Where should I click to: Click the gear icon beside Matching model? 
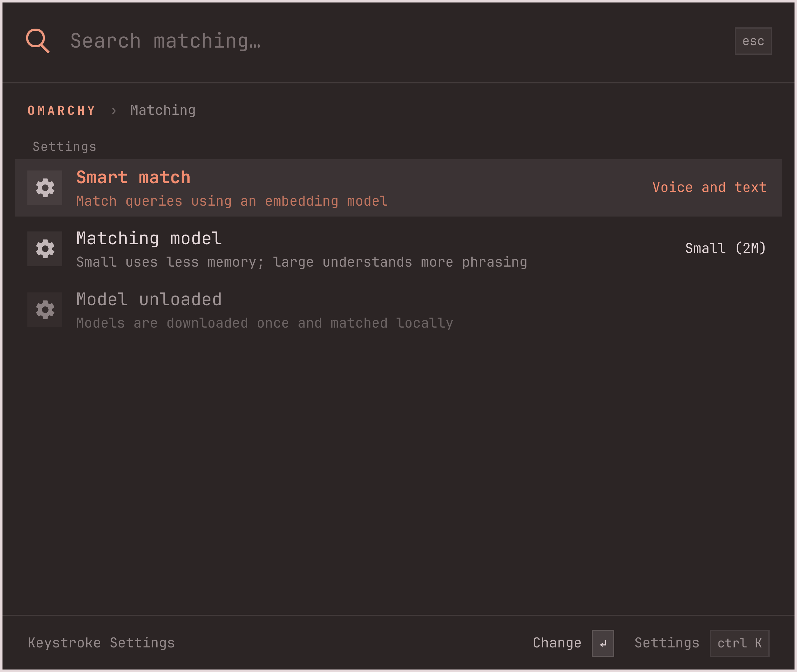pos(45,249)
